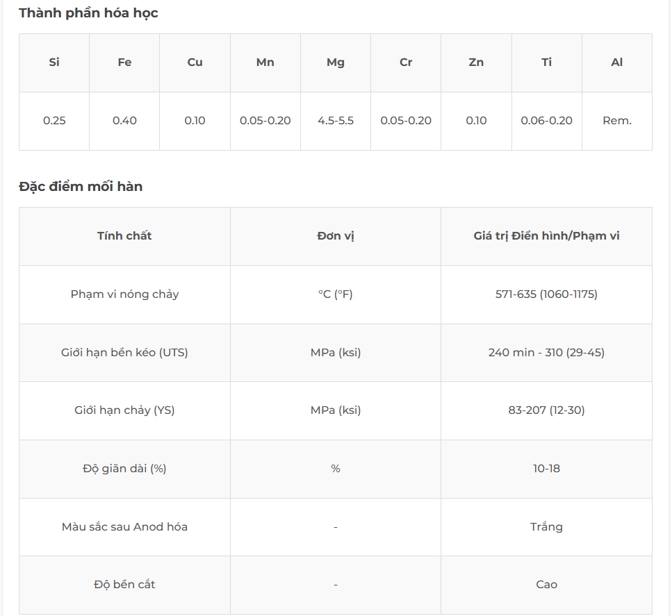Select the Phạm vi nóng chảy row label
Image resolution: width=672 pixels, height=616 pixels.
[124, 294]
